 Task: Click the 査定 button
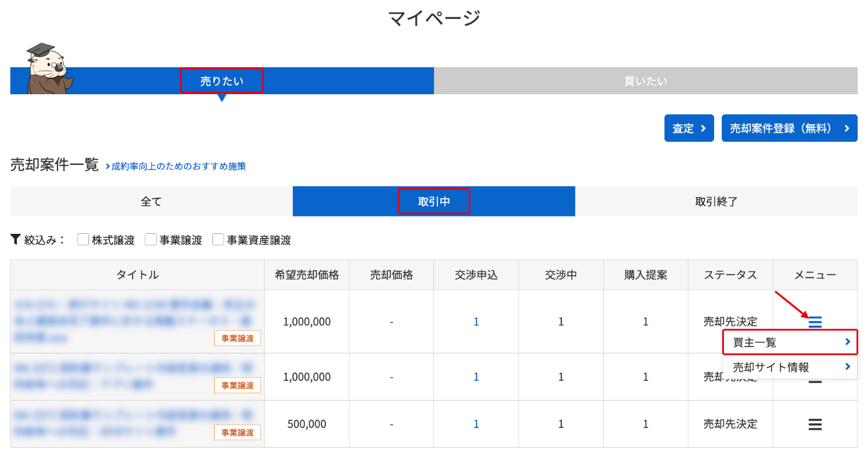(x=689, y=128)
